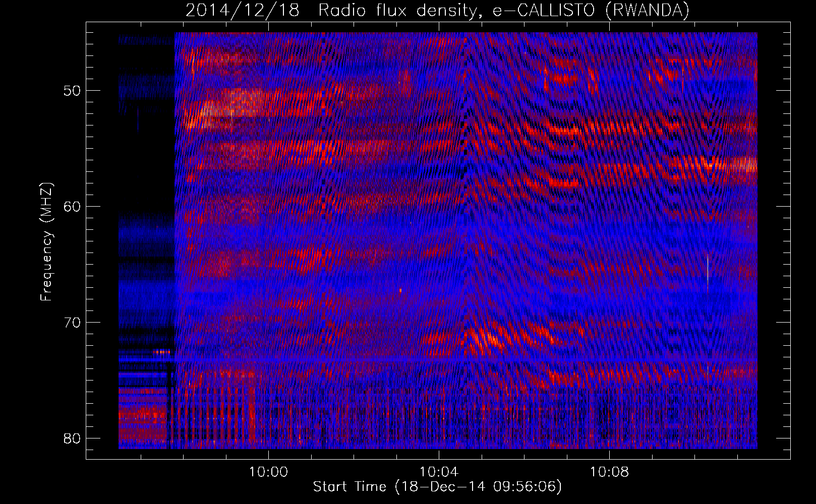Click the 'Frequency (MHZ)' axis label
Screen dimensions: 816x504
[46, 242]
